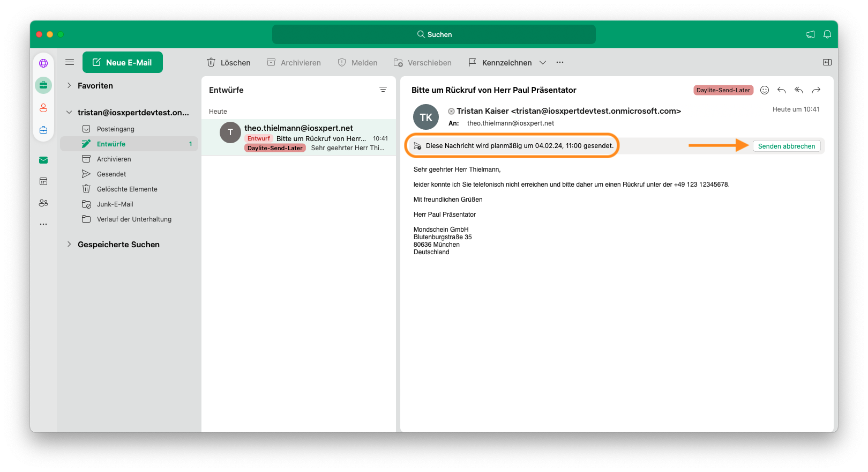Toggle the reading pane layout icon

pyautogui.click(x=827, y=62)
